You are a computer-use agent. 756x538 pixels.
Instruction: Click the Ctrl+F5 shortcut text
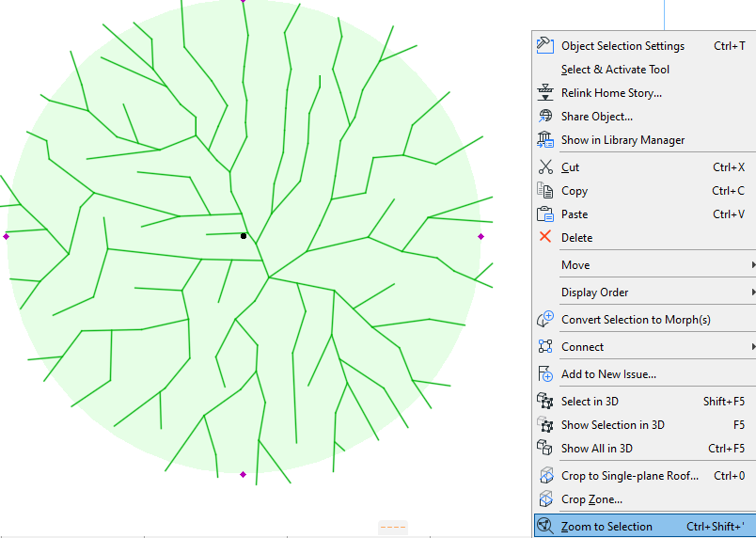(x=726, y=449)
